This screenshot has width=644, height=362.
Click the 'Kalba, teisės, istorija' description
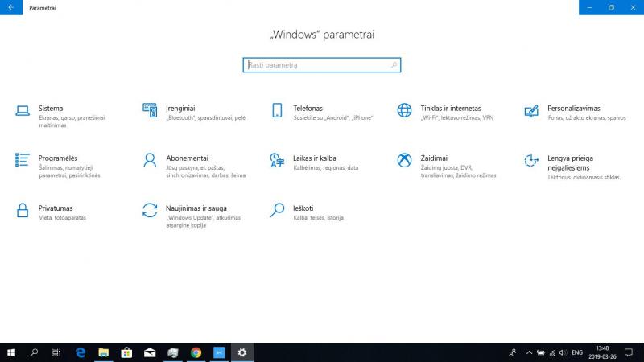(318, 218)
